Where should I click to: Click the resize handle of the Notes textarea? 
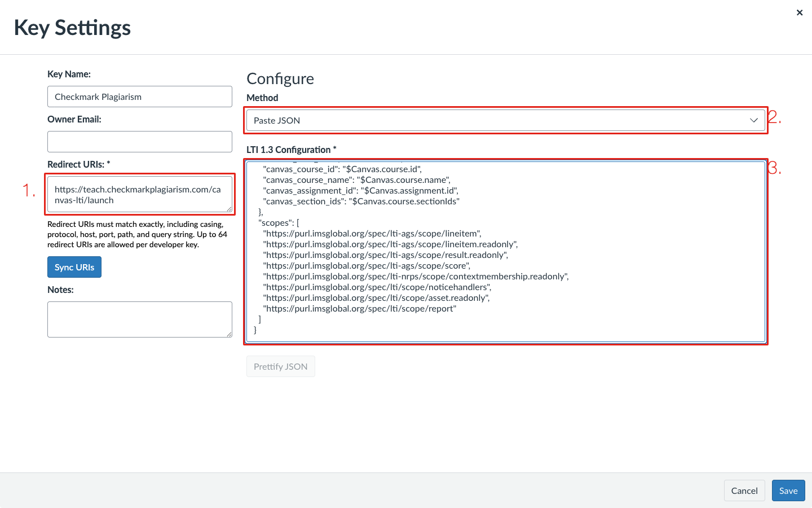230,335
